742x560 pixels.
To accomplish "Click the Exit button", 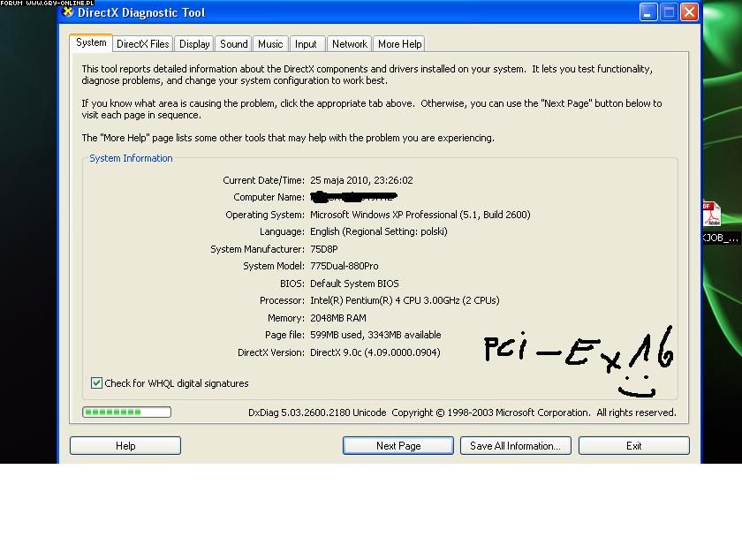I will (x=633, y=445).
